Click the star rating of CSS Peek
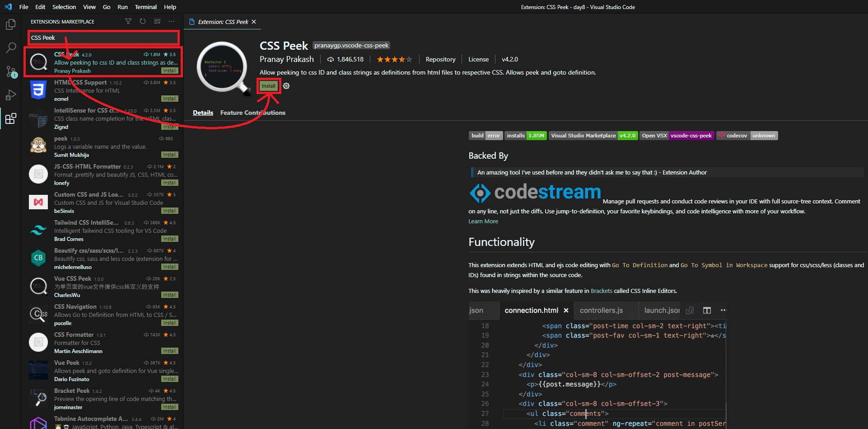The height and width of the screenshot is (429, 868). pyautogui.click(x=394, y=59)
